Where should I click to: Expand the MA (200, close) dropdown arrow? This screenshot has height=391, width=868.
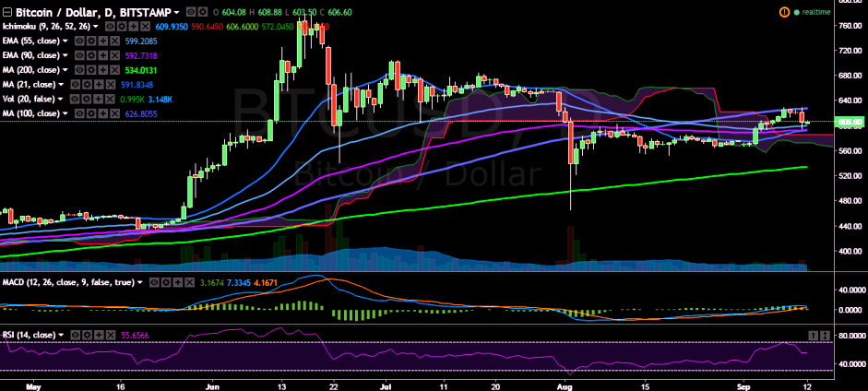(65, 70)
